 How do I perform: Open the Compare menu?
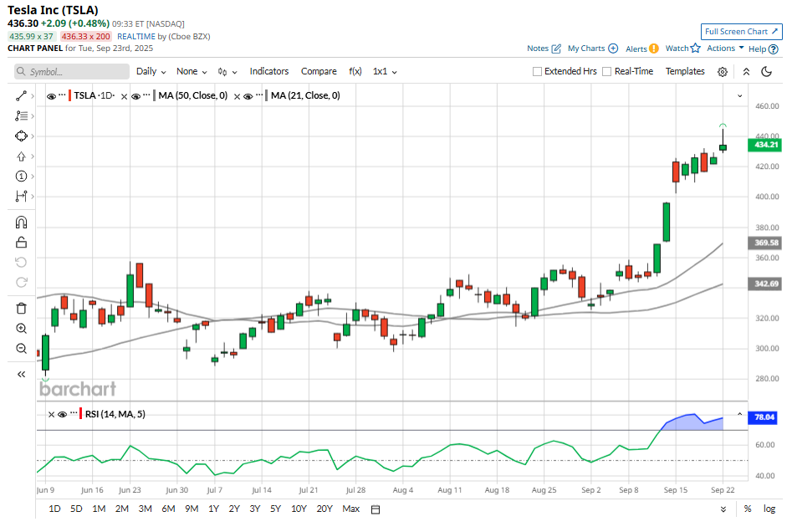pyautogui.click(x=319, y=71)
